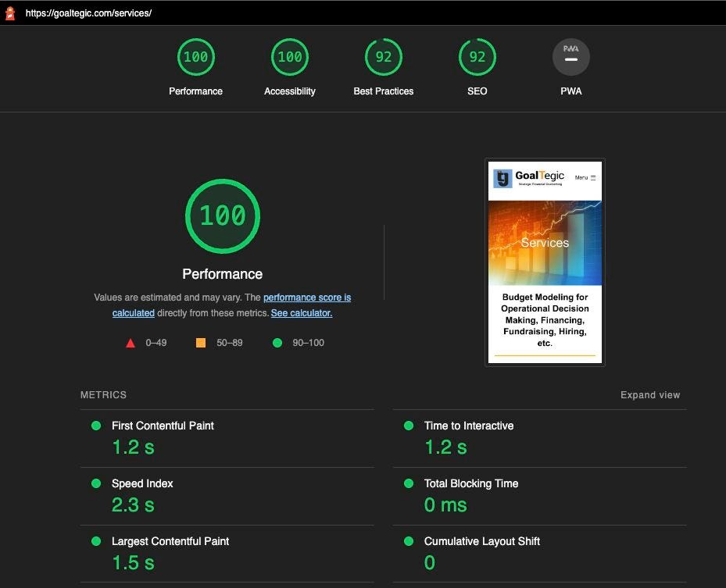Screen dimensions: 726x588
Task: Click the Performance heading under large gauge
Action: pyautogui.click(x=223, y=274)
